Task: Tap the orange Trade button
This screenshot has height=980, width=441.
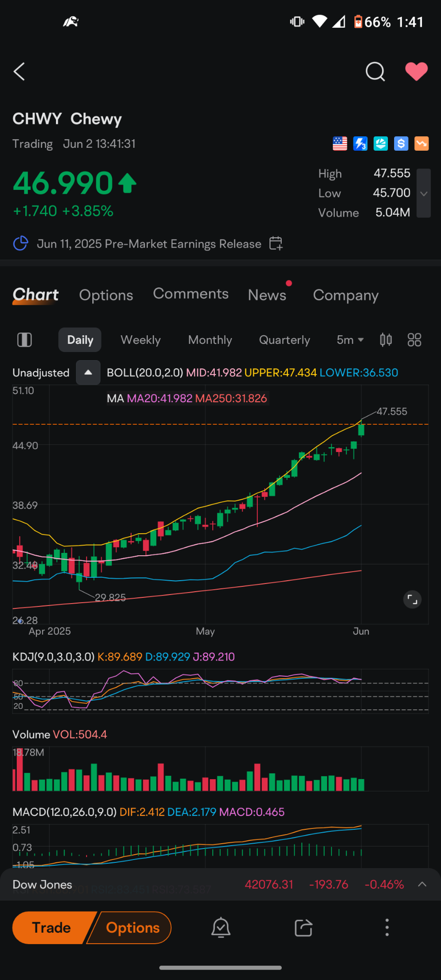Action: [52, 928]
